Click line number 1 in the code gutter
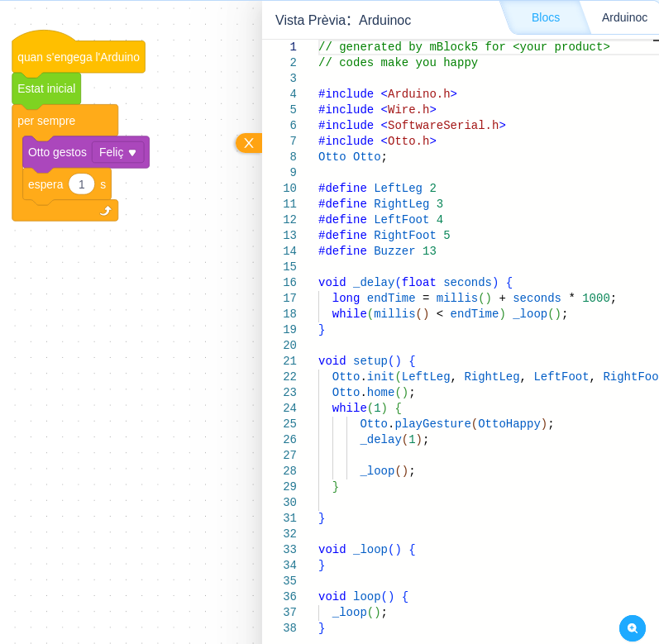The image size is (659, 644). [292, 47]
